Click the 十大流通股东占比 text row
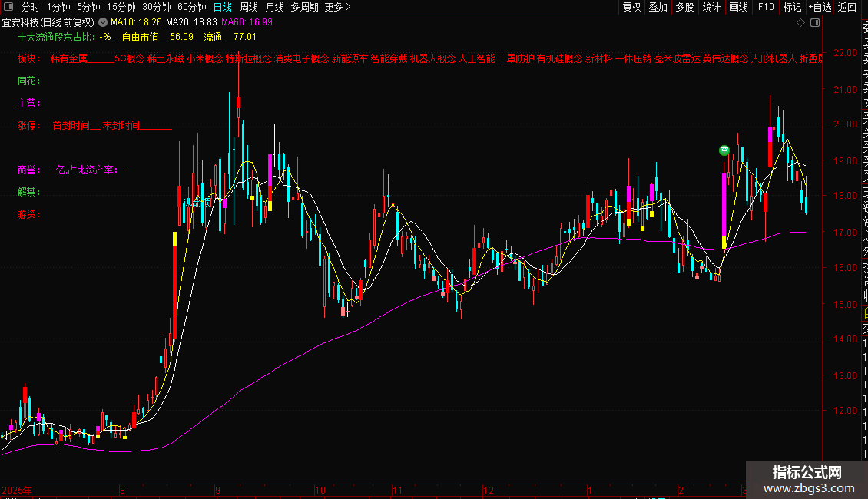The width and height of the screenshot is (868, 499). (x=137, y=37)
